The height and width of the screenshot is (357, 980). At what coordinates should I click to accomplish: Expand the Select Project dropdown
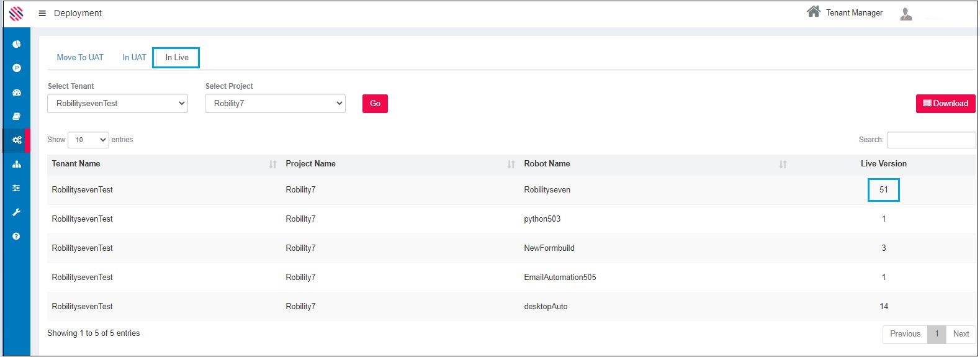point(275,104)
